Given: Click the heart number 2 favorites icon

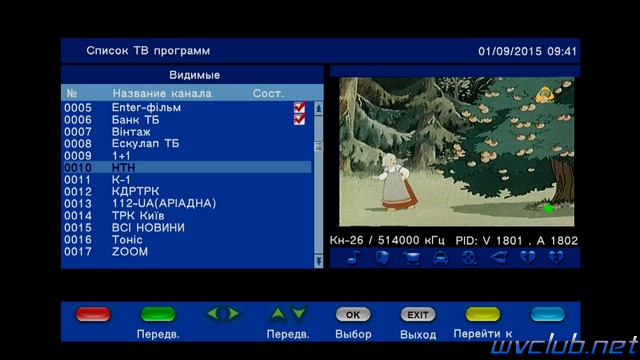Looking at the screenshot, I should click(556, 258).
